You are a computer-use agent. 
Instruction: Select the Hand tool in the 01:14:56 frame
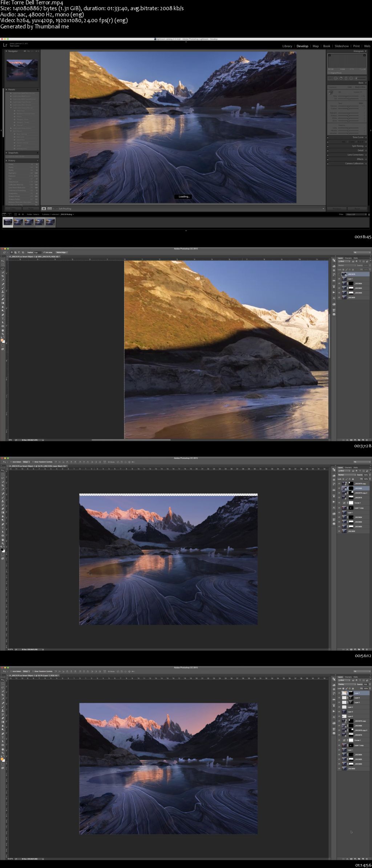point(3,749)
